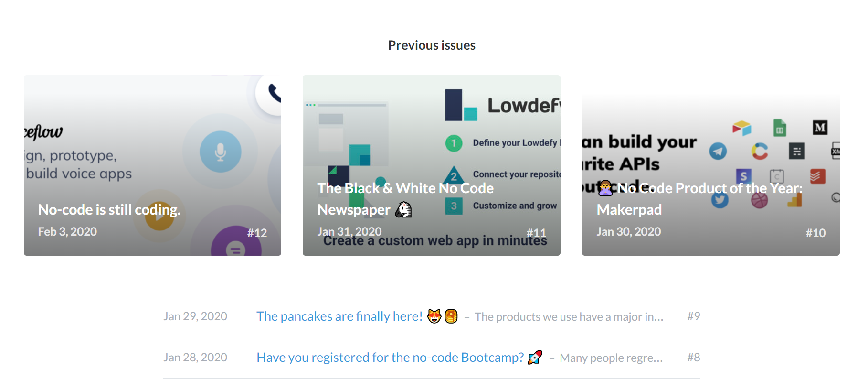868x380 pixels.
Task: Click the Google Analytics bar chart icon
Action: [x=795, y=199]
